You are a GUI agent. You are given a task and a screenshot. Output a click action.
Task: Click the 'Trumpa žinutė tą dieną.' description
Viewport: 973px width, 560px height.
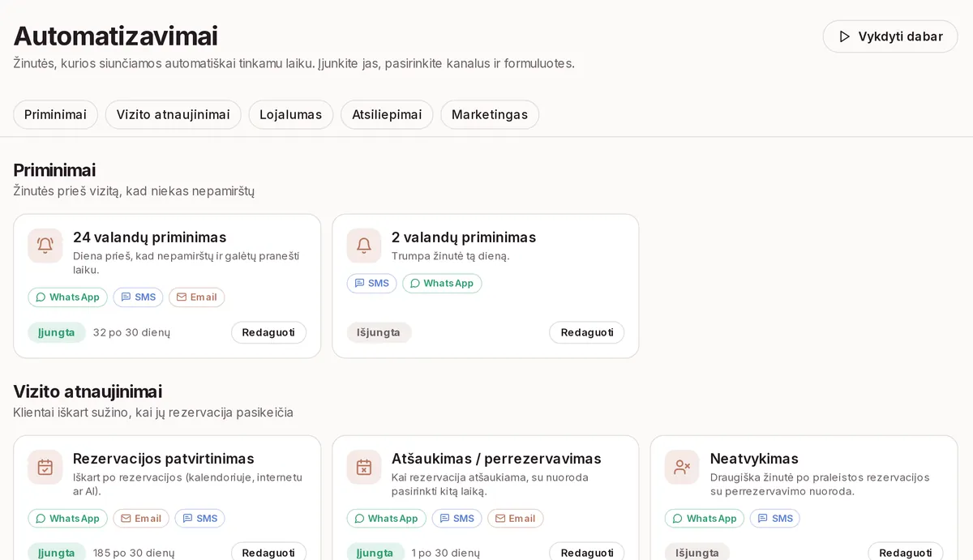[x=451, y=256]
